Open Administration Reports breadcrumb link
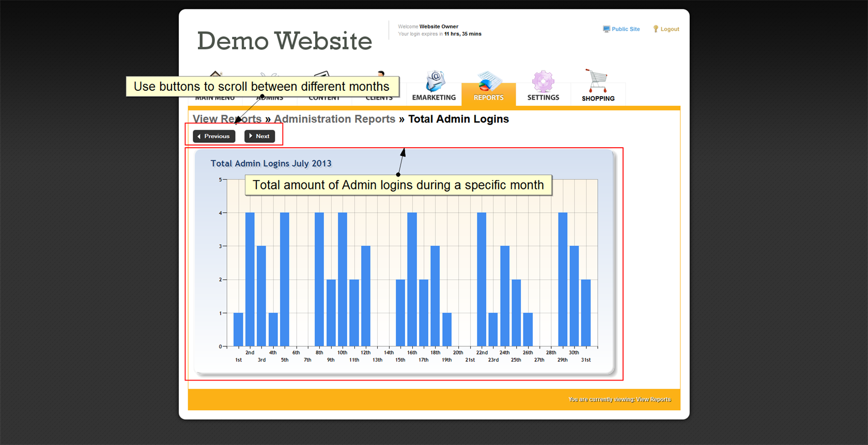The height and width of the screenshot is (445, 868). pos(334,119)
